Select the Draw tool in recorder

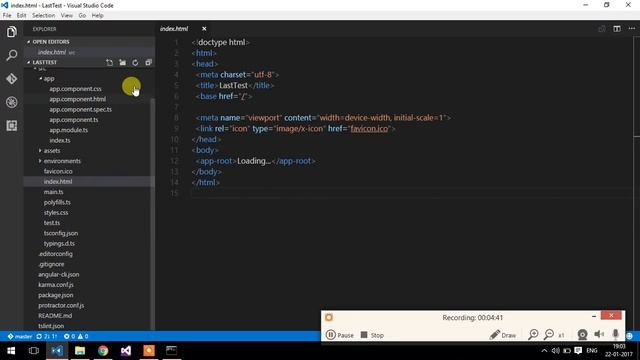point(502,335)
